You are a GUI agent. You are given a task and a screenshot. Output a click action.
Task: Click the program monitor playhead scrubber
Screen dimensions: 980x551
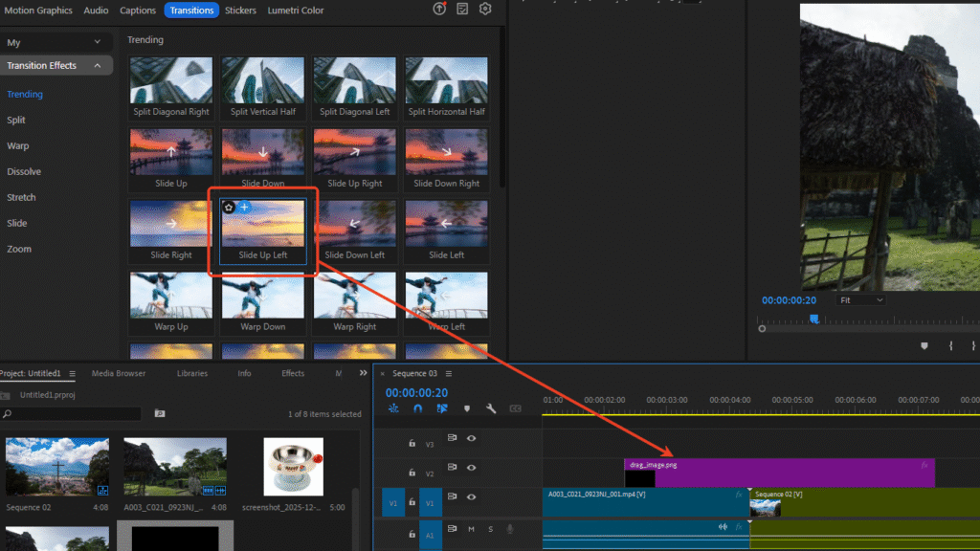[x=814, y=320]
